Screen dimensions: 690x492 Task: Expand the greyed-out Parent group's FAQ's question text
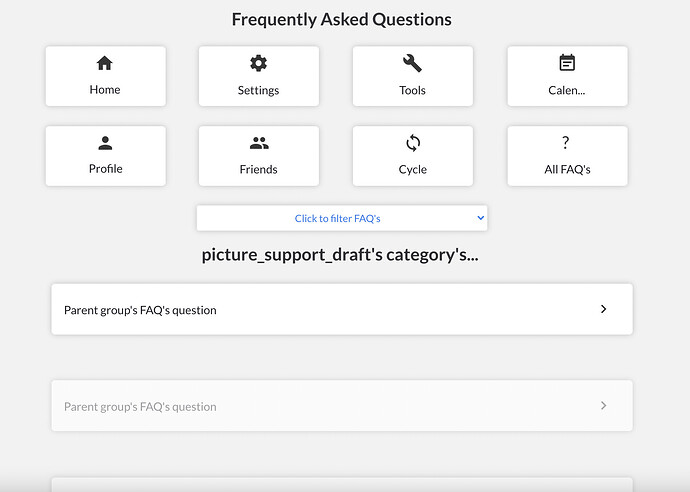[x=140, y=407]
